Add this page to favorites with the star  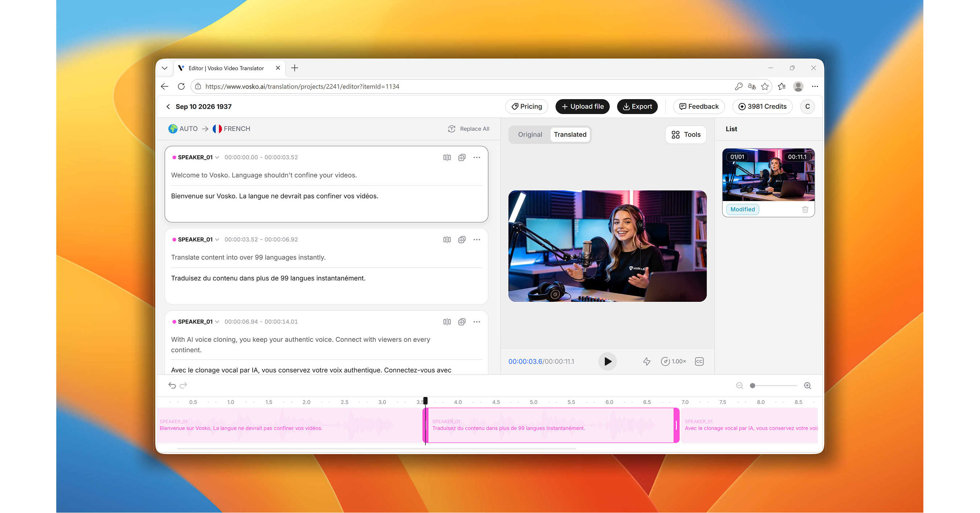click(x=765, y=87)
